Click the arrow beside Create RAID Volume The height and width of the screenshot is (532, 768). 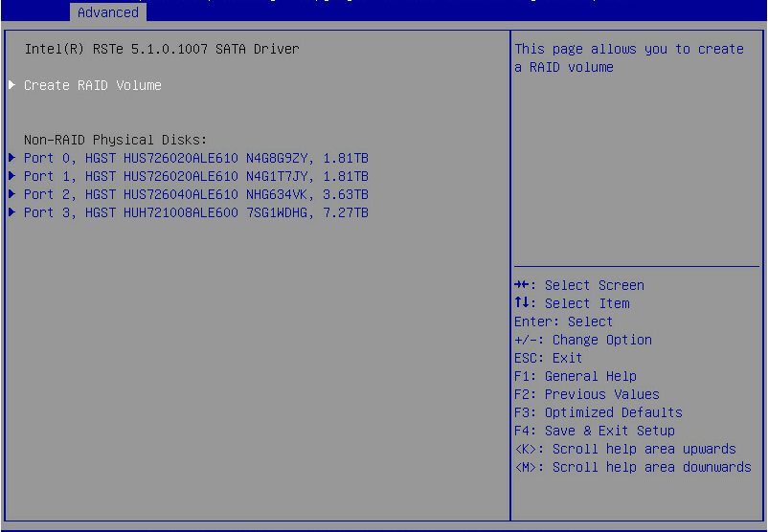(x=12, y=84)
